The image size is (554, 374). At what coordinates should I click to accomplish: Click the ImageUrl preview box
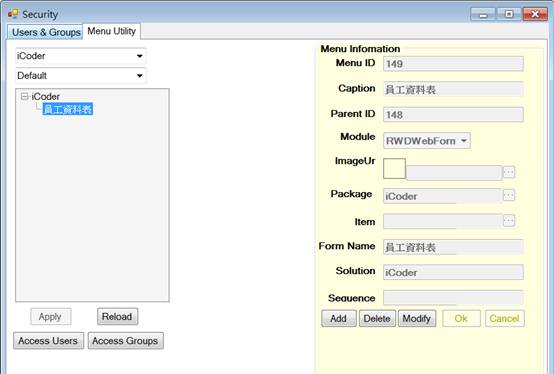[394, 168]
